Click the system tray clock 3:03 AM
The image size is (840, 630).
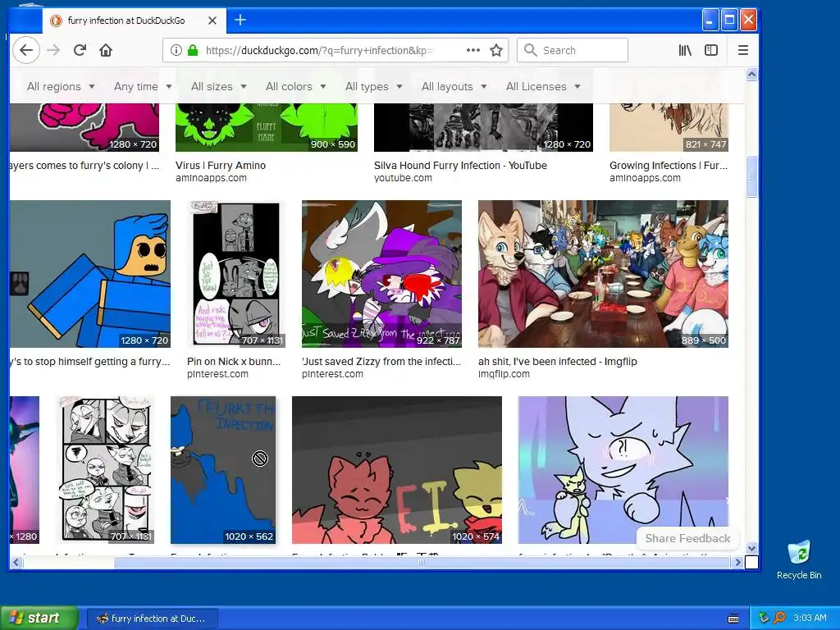click(810, 618)
